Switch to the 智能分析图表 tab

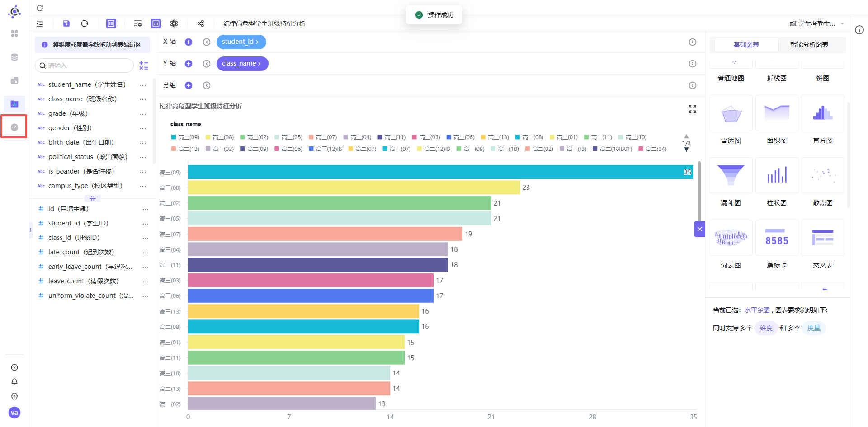coord(809,45)
